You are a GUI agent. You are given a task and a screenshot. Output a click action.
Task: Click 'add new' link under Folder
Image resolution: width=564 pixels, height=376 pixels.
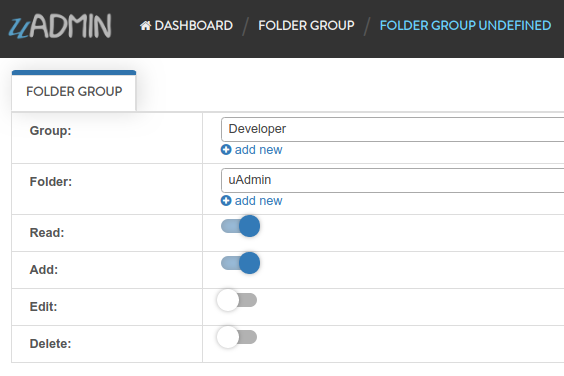pos(258,201)
